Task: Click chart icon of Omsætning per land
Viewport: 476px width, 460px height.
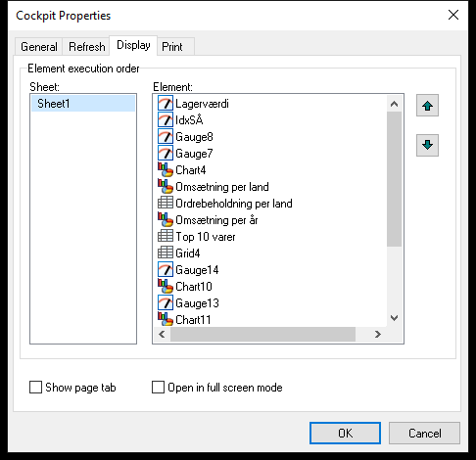Action: pyautogui.click(x=166, y=187)
